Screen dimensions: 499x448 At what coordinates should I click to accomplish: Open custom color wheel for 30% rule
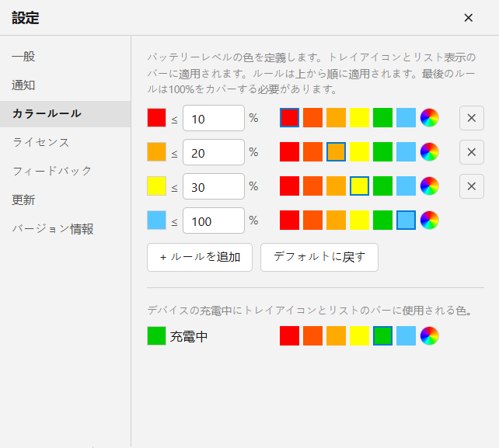click(x=429, y=186)
